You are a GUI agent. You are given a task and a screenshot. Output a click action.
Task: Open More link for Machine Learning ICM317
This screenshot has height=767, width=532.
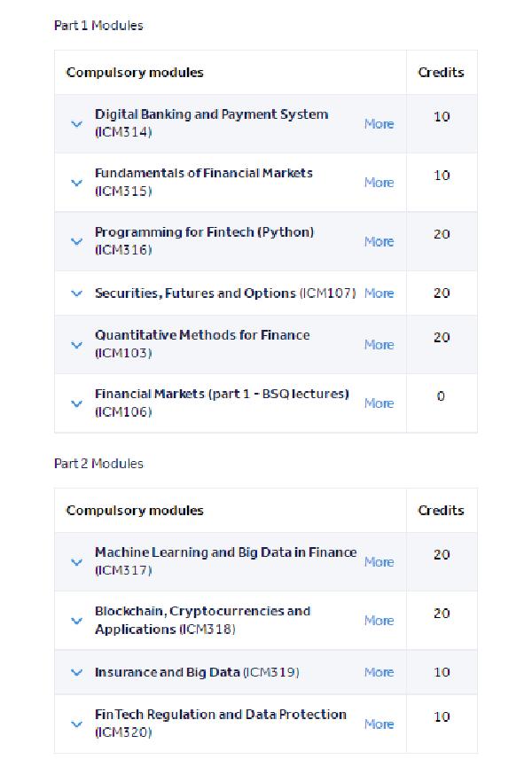tap(379, 562)
